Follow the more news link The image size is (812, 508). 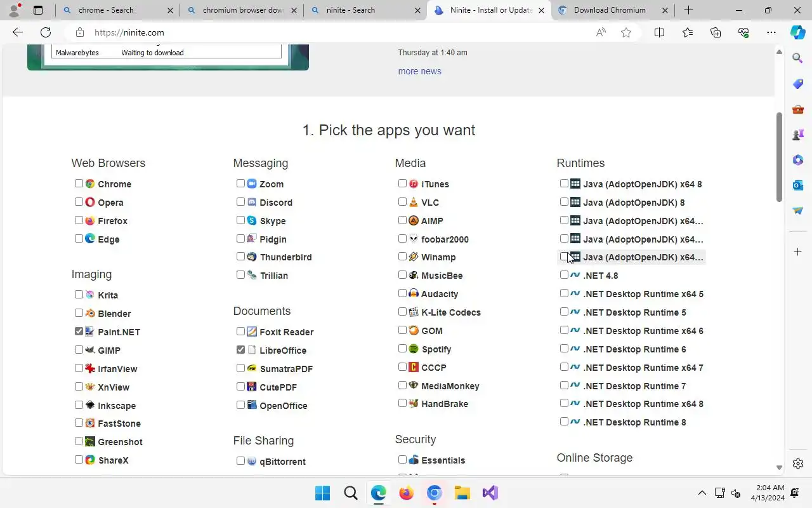419,71
